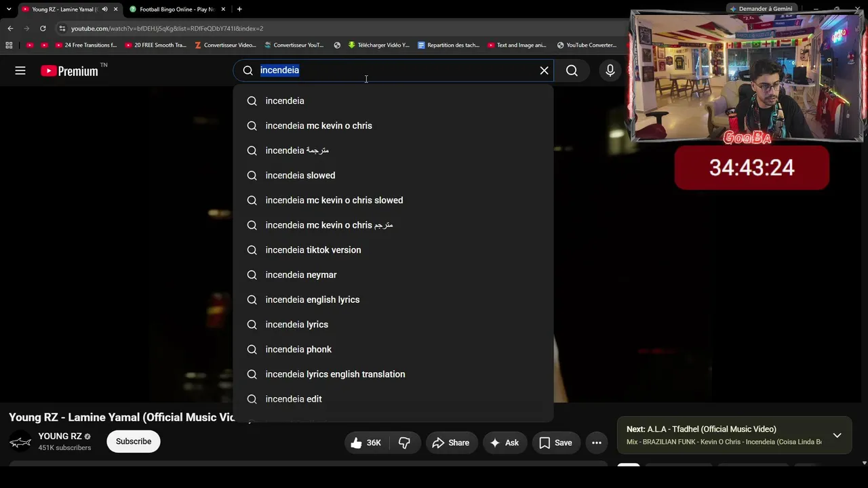Click the 451K subscribers count text
868x488 pixels.
64,448
